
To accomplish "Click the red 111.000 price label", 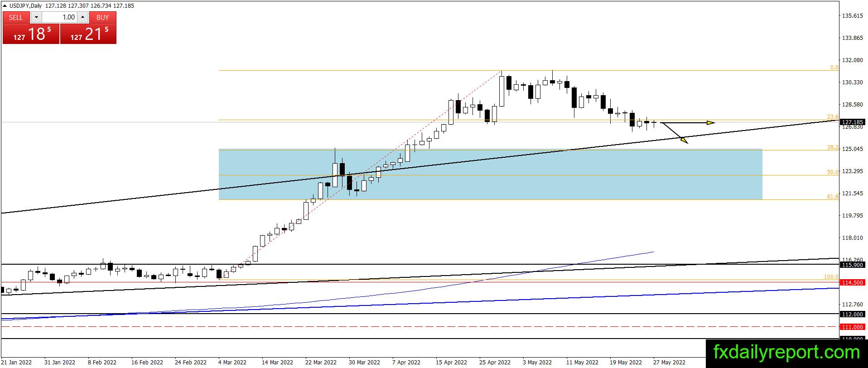I will click(852, 327).
